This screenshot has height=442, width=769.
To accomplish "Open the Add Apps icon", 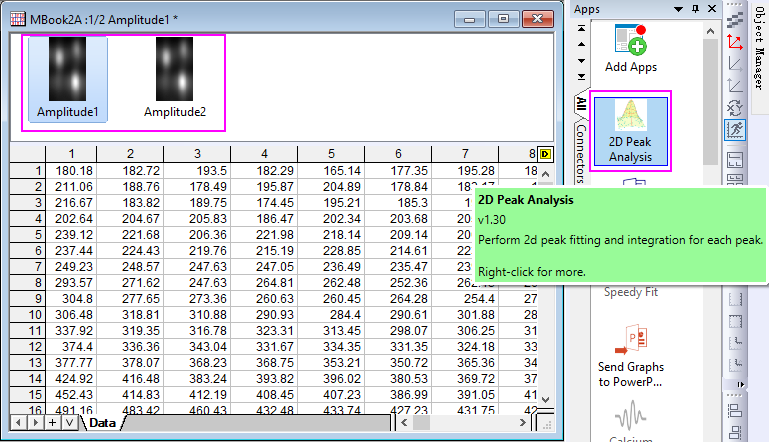I will click(631, 50).
